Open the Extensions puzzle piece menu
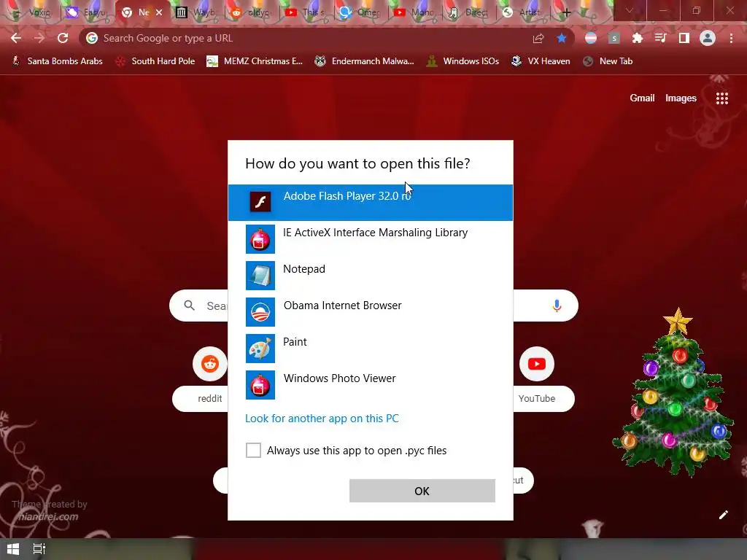This screenshot has height=560, width=747. [x=638, y=38]
